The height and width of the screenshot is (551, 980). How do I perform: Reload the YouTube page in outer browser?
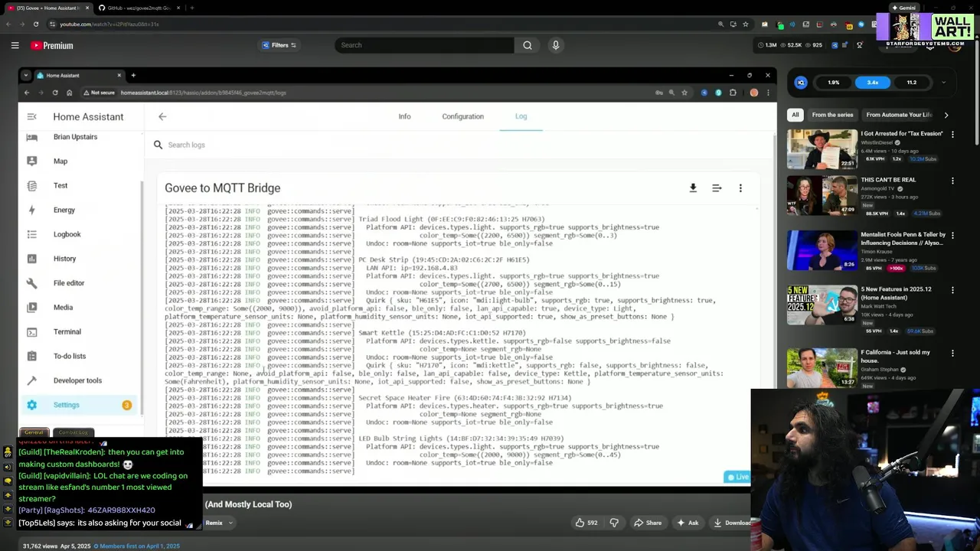(35, 24)
